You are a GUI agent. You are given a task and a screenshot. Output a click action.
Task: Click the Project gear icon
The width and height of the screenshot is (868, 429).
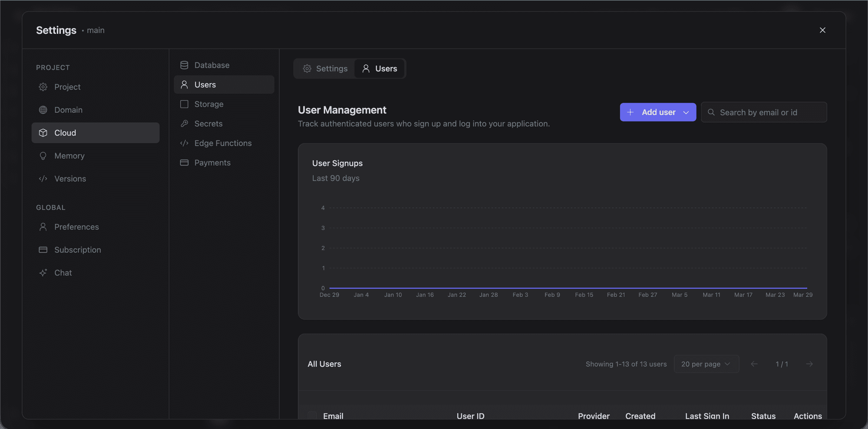(x=43, y=87)
